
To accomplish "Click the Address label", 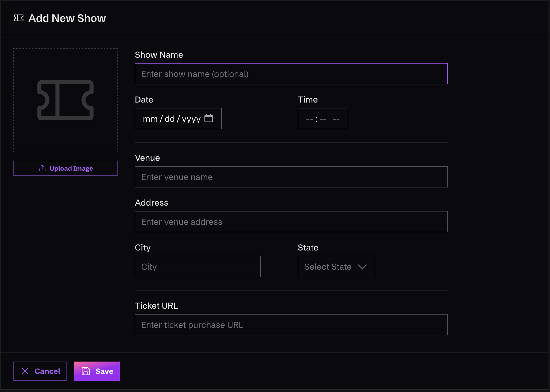I will [x=152, y=203].
